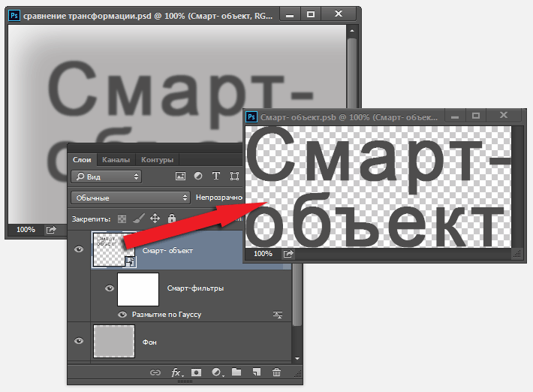533x392 pixels.
Task: Switch to the Слои tab
Action: (x=82, y=159)
